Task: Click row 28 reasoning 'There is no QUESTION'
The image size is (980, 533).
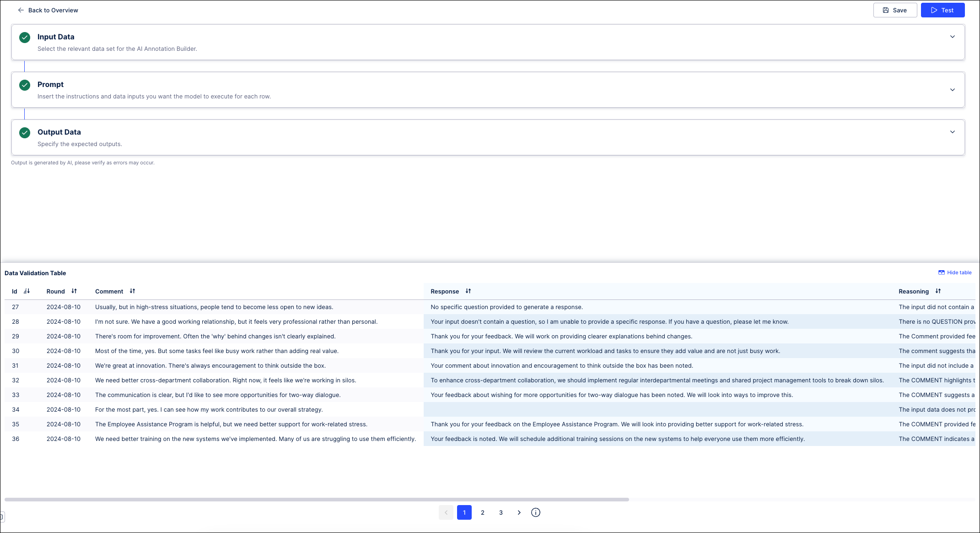Action: pos(937,321)
